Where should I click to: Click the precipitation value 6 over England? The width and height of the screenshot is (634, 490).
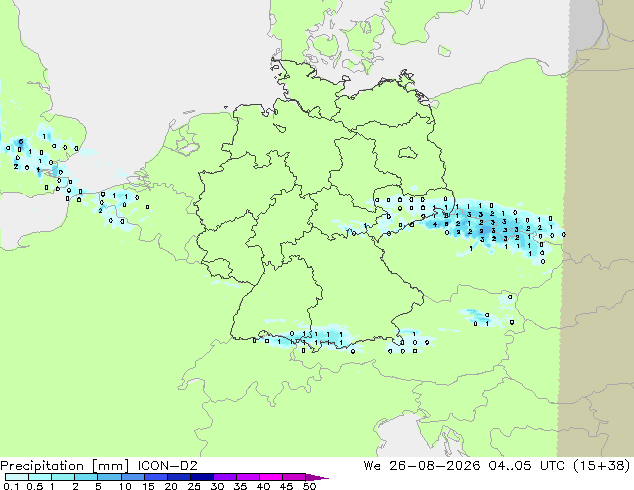(x=21, y=142)
